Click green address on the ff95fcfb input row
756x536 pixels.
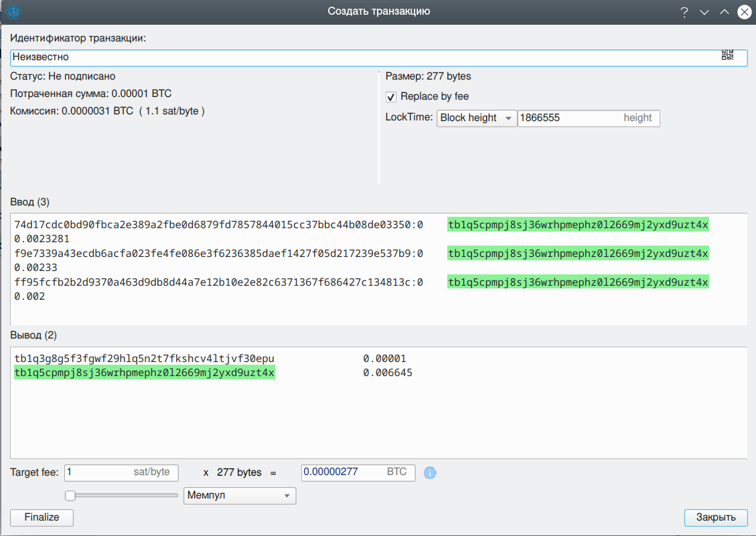(x=578, y=282)
